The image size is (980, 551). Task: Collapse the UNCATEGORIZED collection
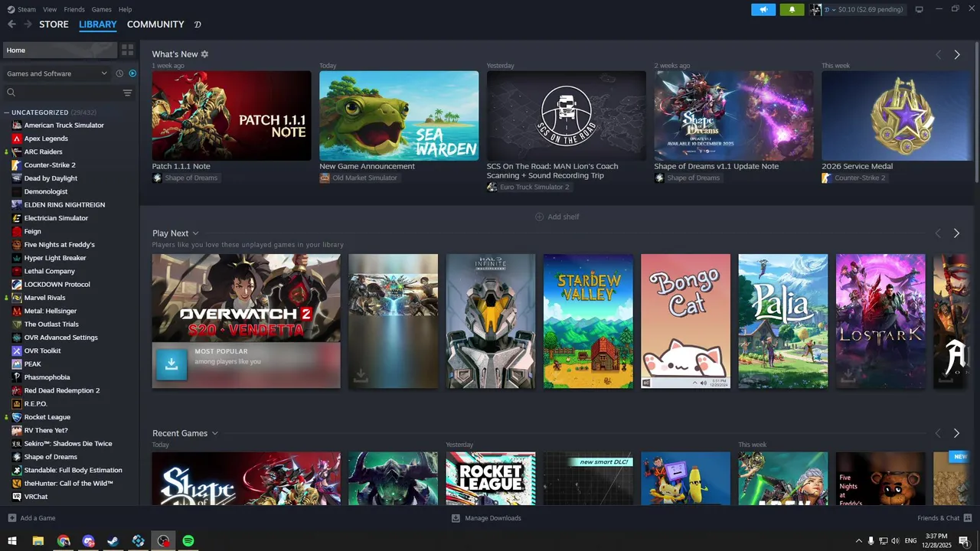click(x=7, y=112)
